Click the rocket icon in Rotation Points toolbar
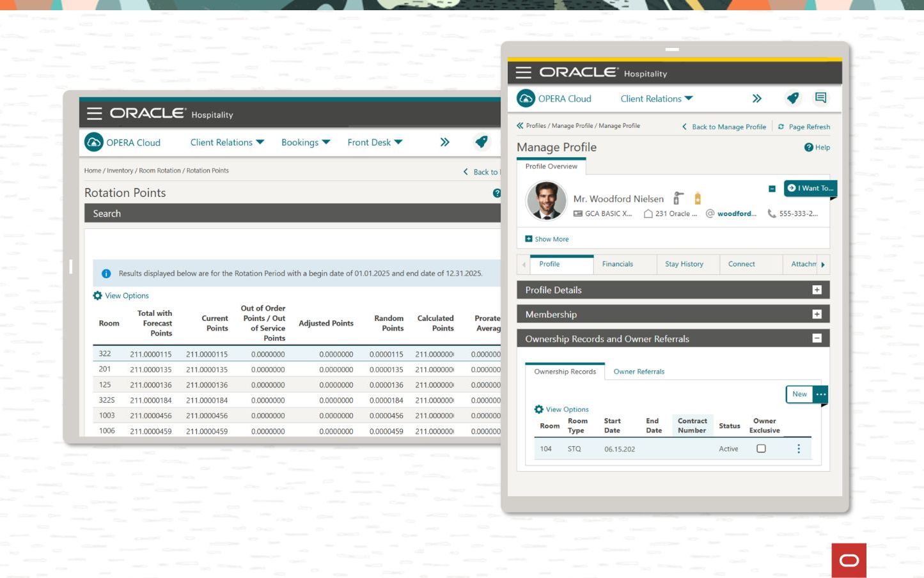This screenshot has width=924, height=578. coord(482,142)
